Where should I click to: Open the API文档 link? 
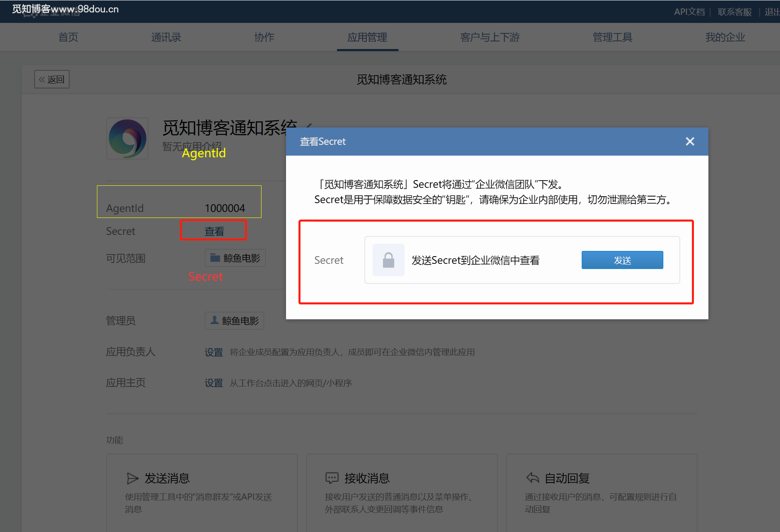pyautogui.click(x=689, y=12)
